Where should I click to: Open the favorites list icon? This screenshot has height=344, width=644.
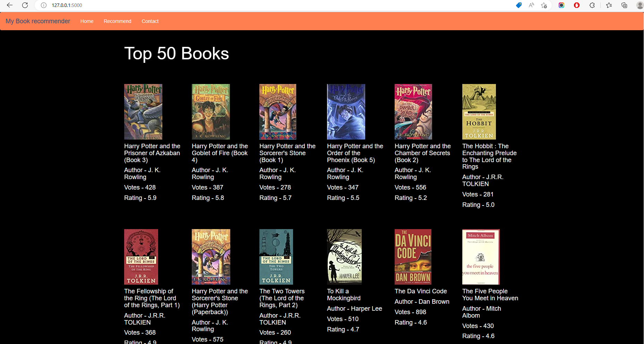point(609,5)
